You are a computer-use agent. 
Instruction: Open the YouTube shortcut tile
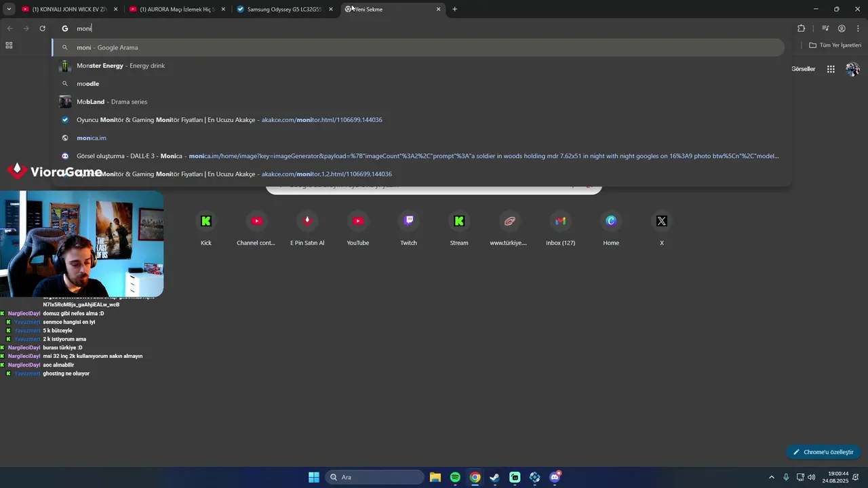358,229
